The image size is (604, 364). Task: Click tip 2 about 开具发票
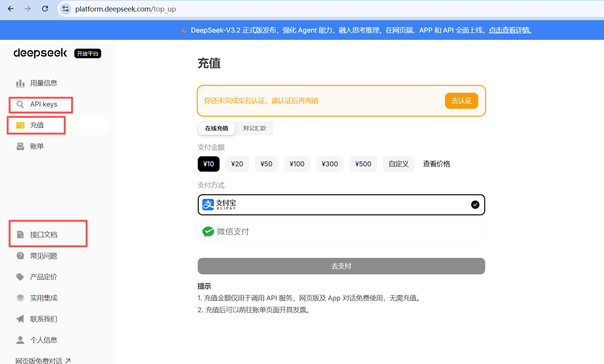[254, 310]
